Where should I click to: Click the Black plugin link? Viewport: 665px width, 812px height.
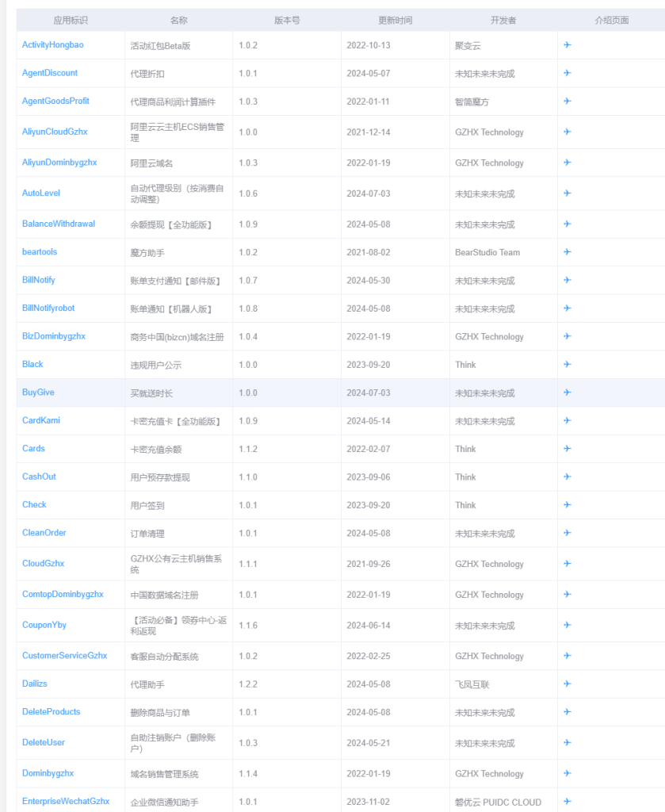(32, 364)
